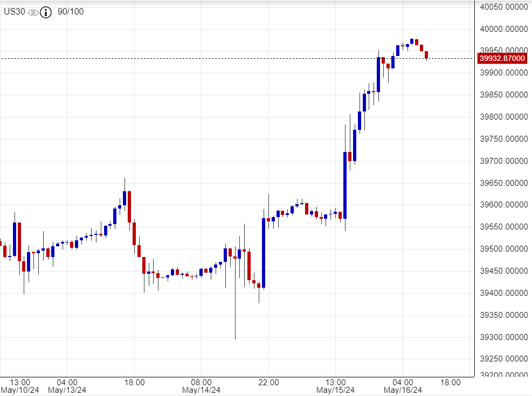
Task: Click the 90/100 counter text
Action: coord(71,12)
